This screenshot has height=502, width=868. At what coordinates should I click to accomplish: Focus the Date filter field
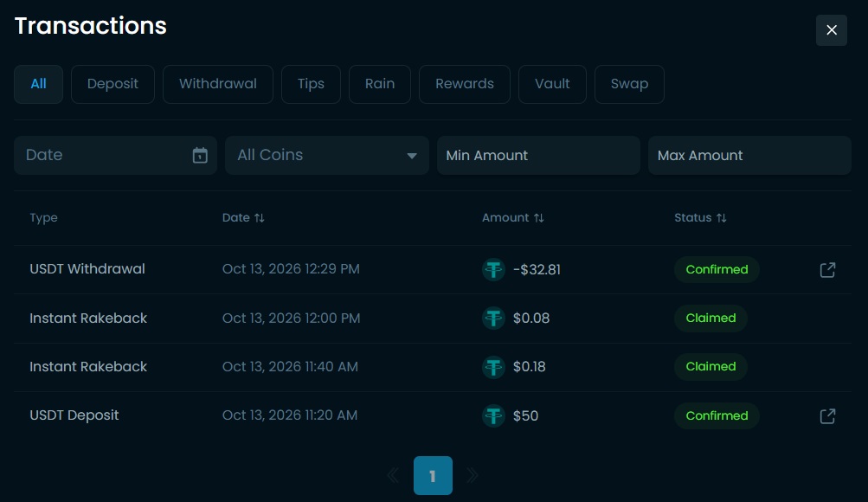pyautogui.click(x=115, y=156)
